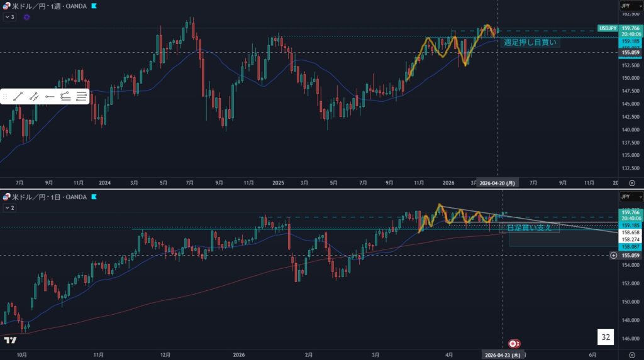Open daily chart time axis settings gear
Image resolution: width=644 pixels, height=360 pixels.
click(x=631, y=354)
